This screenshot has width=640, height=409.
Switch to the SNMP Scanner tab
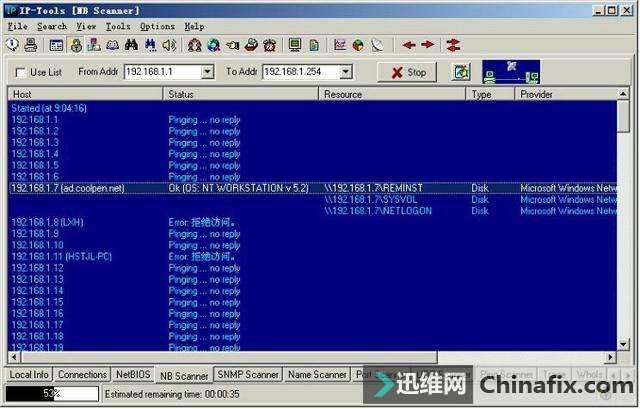[247, 375]
